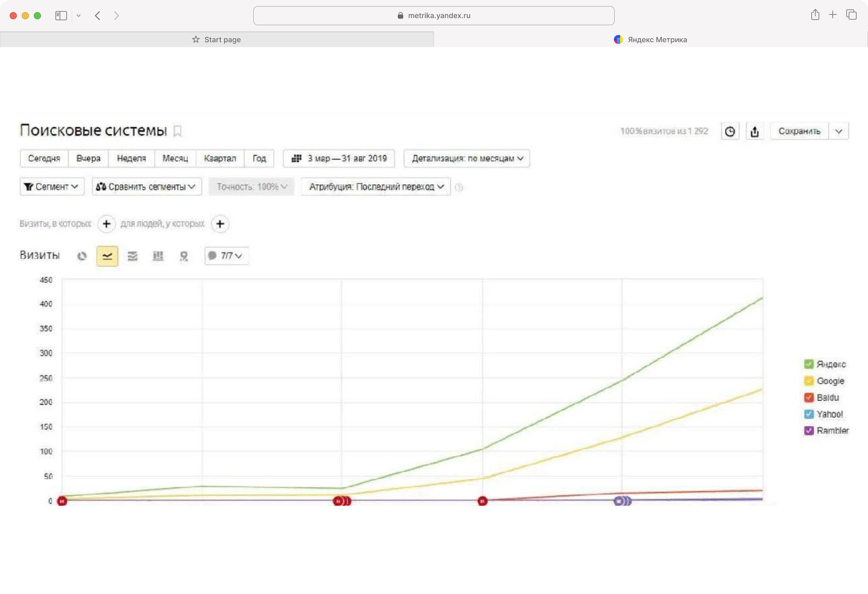Open Атрибуция: Последний переход dropdown
This screenshot has height=594, width=868.
[376, 187]
